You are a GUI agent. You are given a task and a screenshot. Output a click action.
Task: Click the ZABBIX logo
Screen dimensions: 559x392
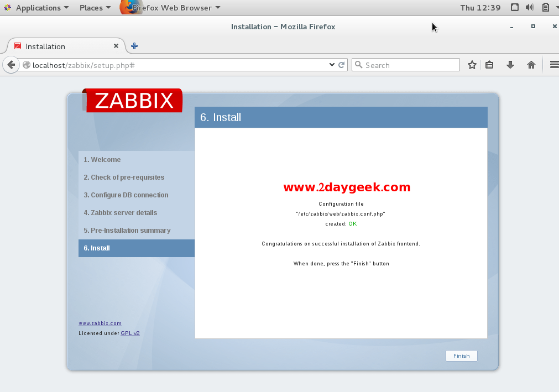click(x=133, y=100)
